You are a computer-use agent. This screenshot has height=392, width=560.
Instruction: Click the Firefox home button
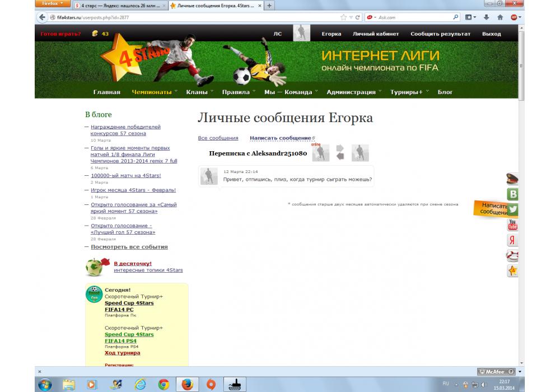(x=500, y=17)
